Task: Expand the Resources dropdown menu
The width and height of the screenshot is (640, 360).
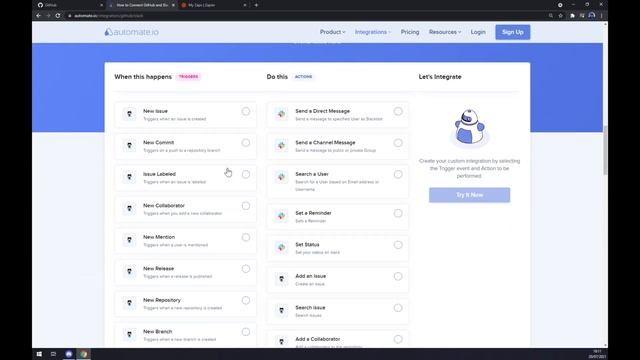Action: 445,32
